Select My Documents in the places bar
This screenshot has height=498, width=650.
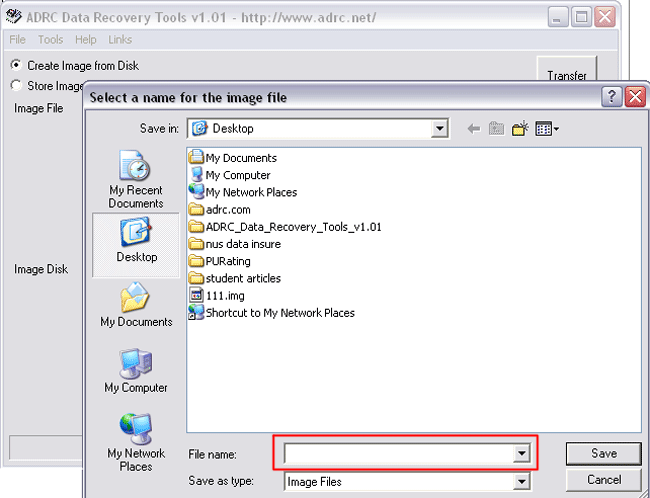(135, 305)
